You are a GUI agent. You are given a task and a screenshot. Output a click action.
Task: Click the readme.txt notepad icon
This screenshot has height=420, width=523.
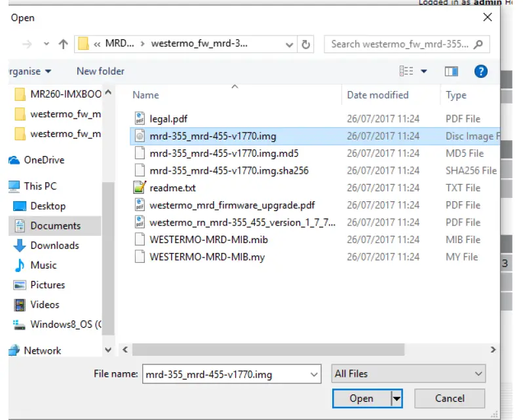(140, 187)
